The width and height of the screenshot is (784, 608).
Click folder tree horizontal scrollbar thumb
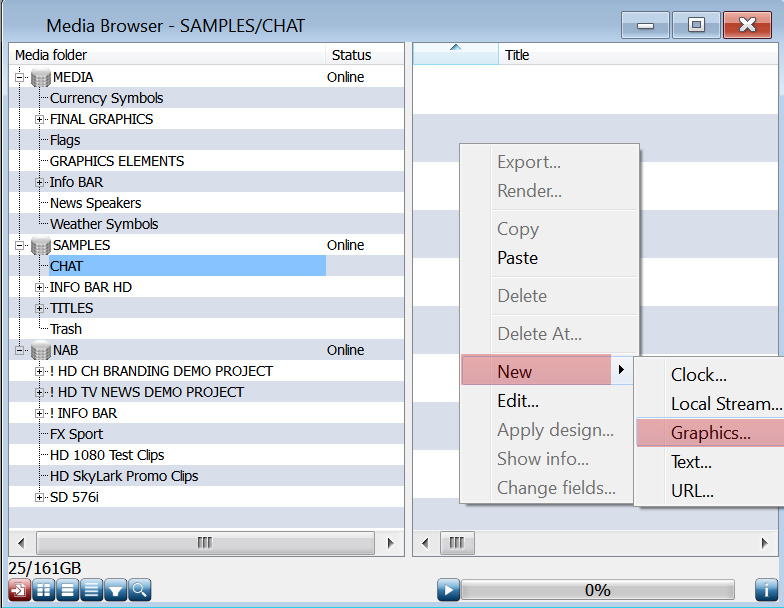pos(205,543)
